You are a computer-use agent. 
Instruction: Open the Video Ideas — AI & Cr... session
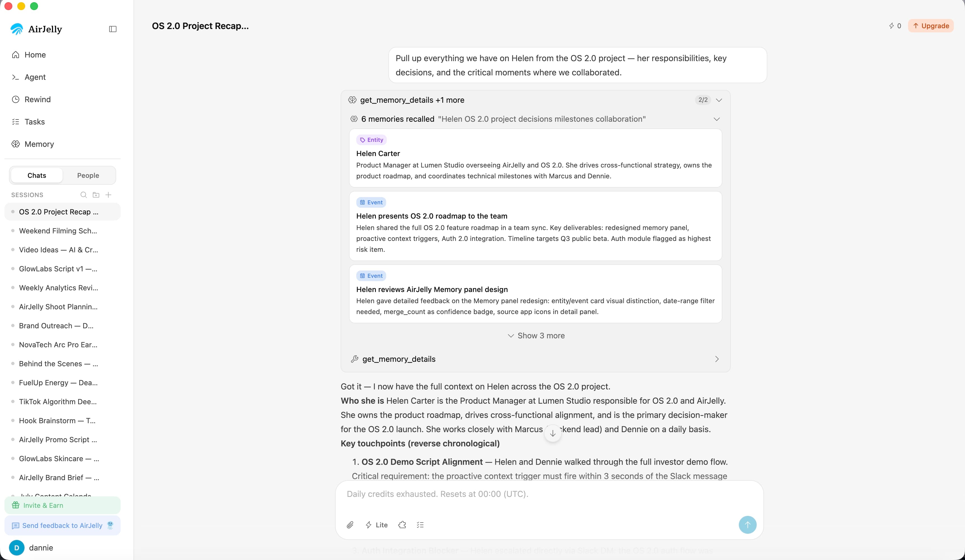coord(63,250)
